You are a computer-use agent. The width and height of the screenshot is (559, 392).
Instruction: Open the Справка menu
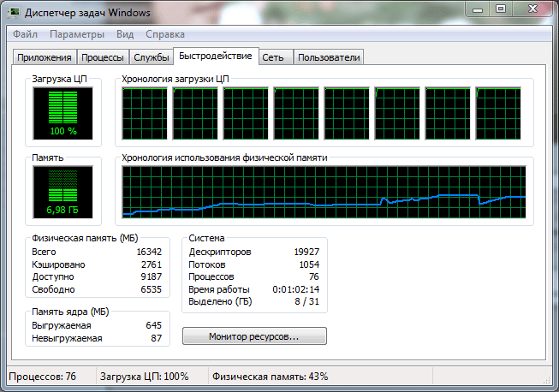coord(165,34)
